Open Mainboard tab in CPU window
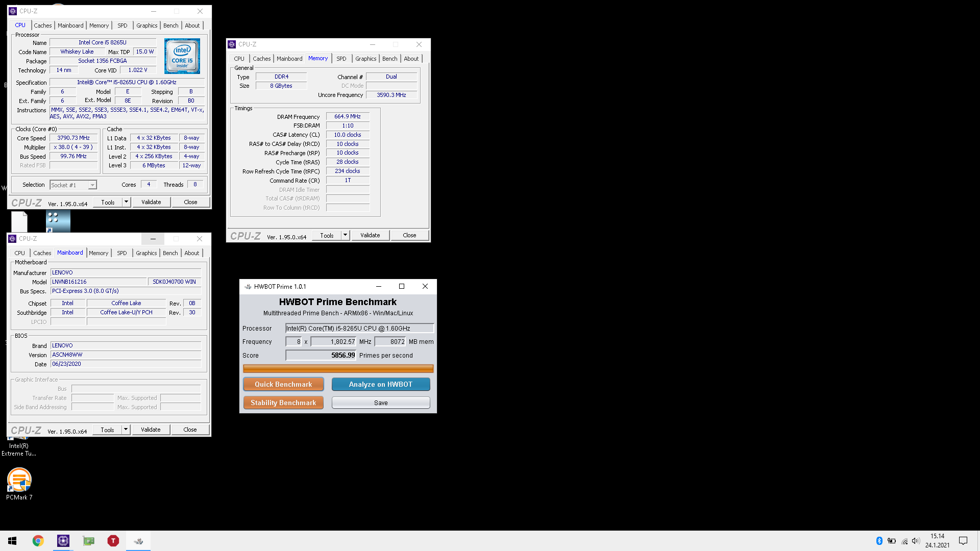The height and width of the screenshot is (551, 980). click(x=70, y=26)
